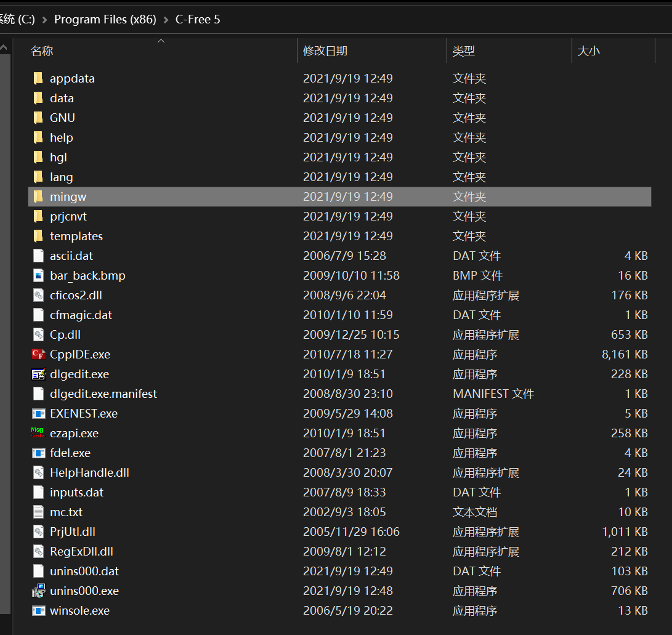Click the help folder icon

pos(38,137)
